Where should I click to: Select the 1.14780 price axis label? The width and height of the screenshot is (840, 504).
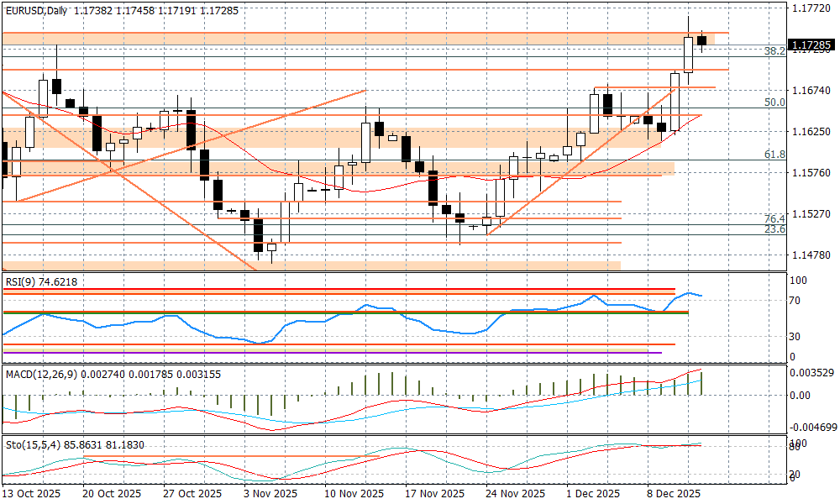pos(811,255)
